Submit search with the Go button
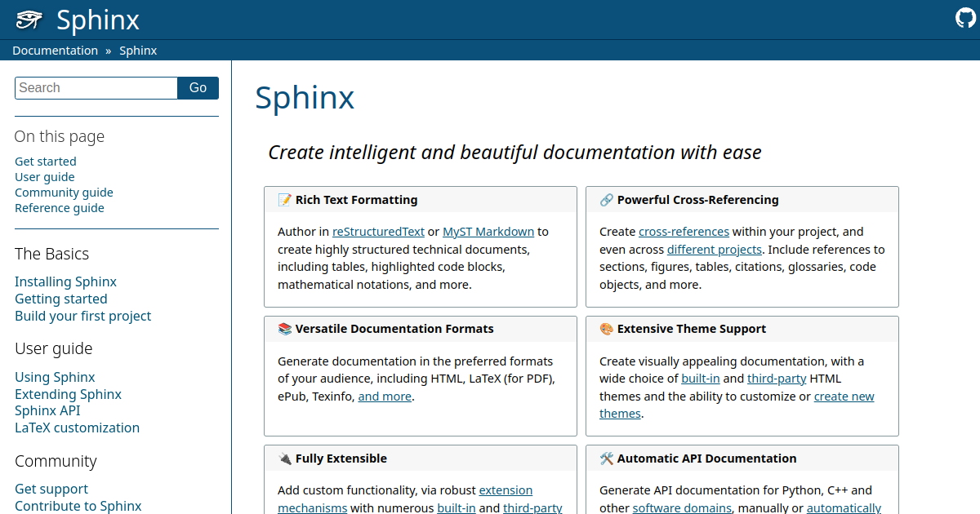 click(198, 88)
